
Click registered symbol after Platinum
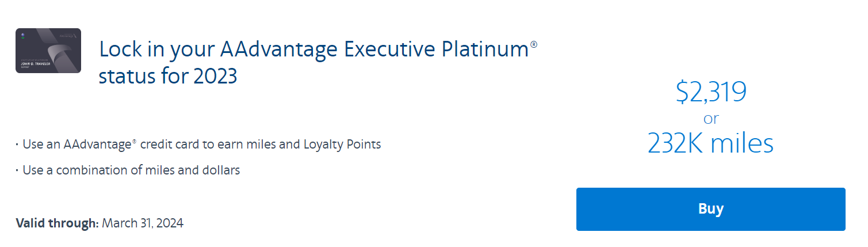pos(534,43)
